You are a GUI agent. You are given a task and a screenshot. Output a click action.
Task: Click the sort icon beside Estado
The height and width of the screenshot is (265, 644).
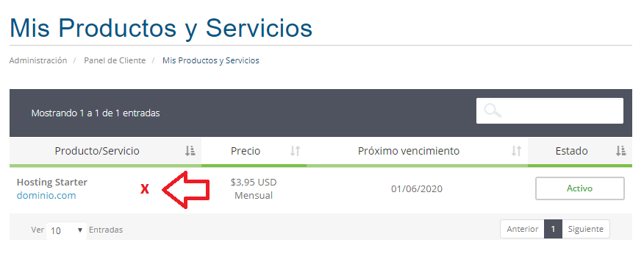click(x=620, y=151)
